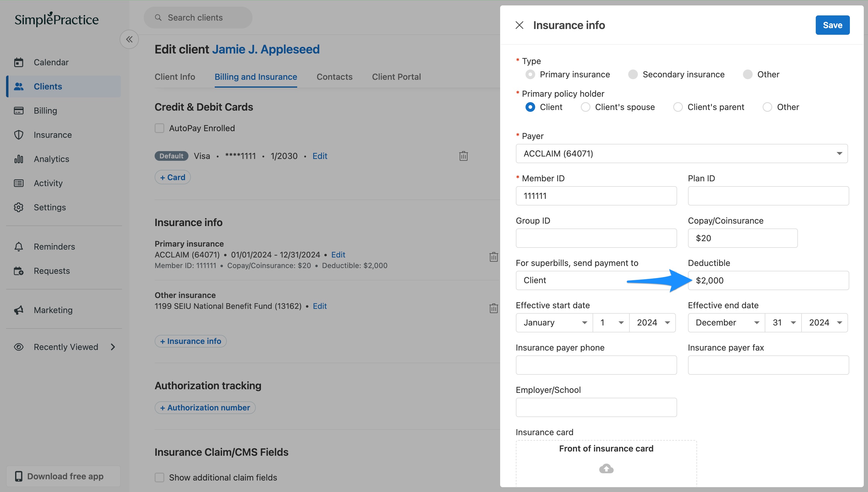Click the Download free app button
The width and height of the screenshot is (868, 492).
(63, 476)
